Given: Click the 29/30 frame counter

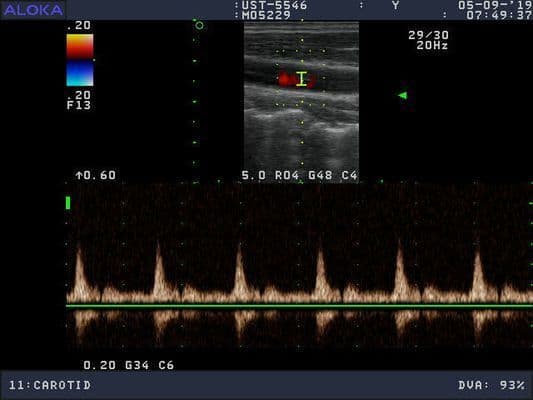Looking at the screenshot, I should (428, 35).
